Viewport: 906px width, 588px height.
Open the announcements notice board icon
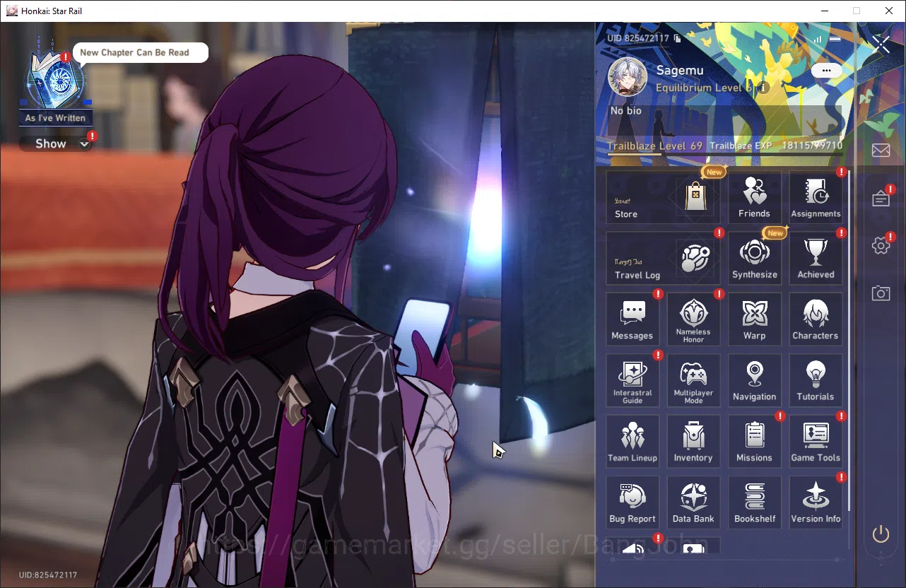click(x=881, y=199)
